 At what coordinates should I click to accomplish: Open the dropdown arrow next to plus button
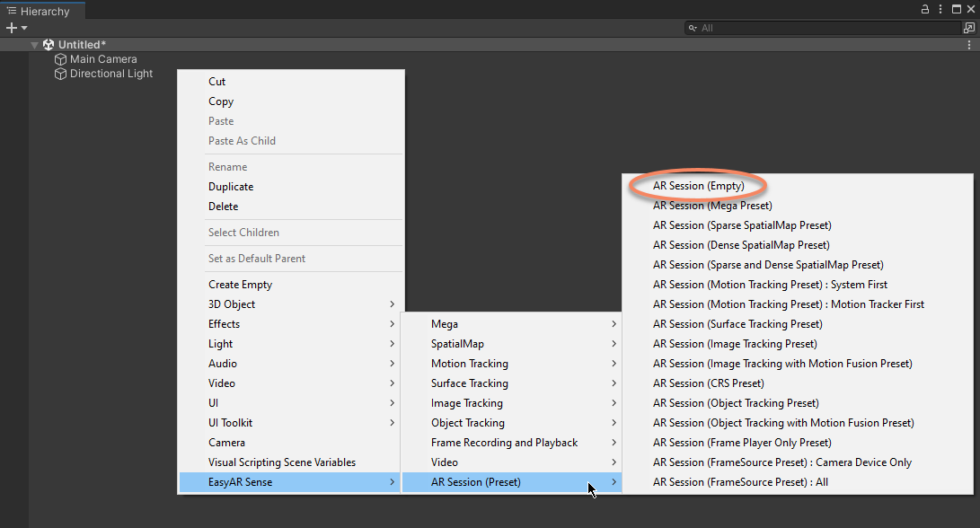tap(24, 29)
